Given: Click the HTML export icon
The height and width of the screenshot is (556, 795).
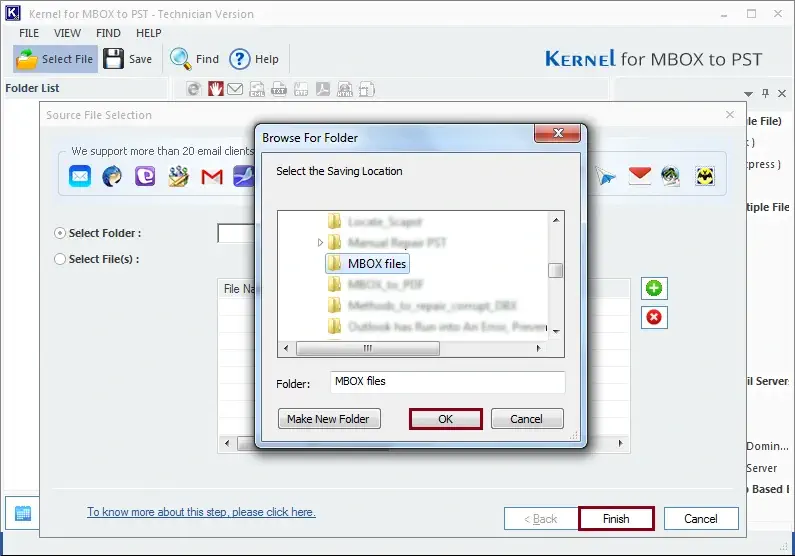Looking at the screenshot, I should 345,89.
